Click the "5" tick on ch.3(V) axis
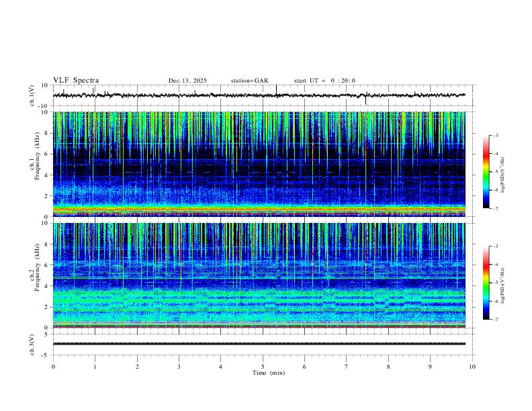 click(47, 334)
